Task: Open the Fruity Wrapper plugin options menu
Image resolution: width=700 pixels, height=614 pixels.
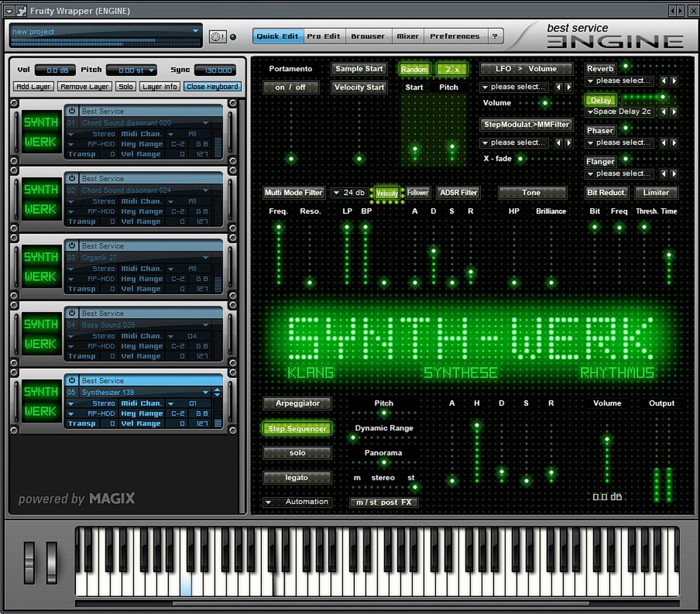Action: point(9,11)
